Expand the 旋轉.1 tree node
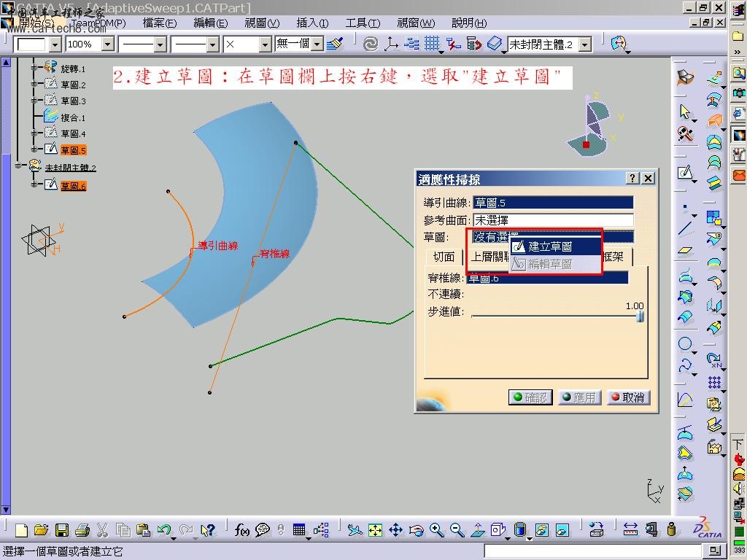747x560 pixels. 34,68
